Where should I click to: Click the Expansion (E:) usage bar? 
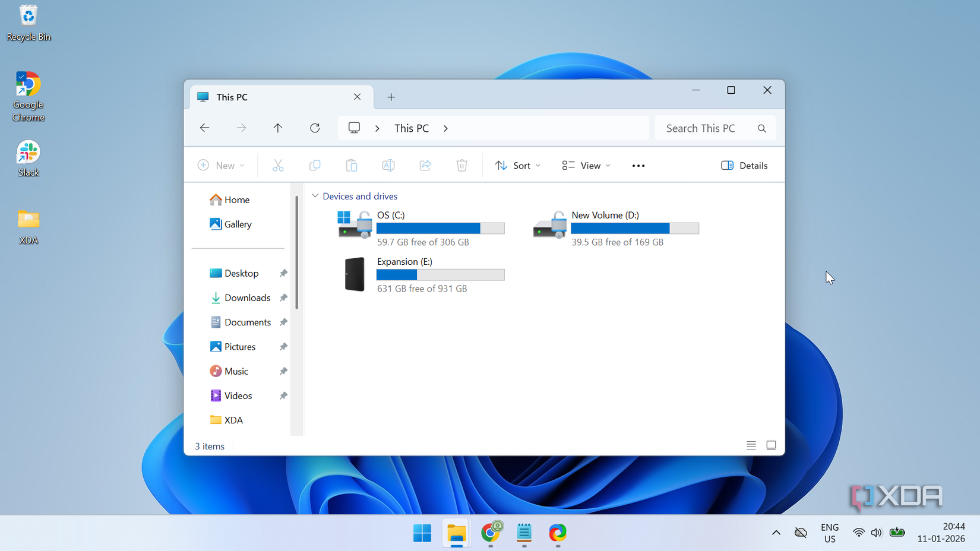(441, 275)
